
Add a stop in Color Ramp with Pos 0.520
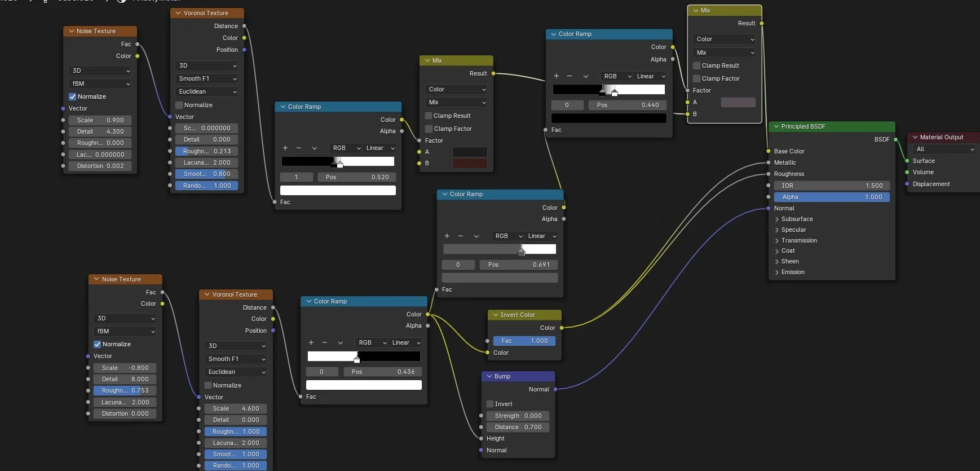(x=285, y=148)
